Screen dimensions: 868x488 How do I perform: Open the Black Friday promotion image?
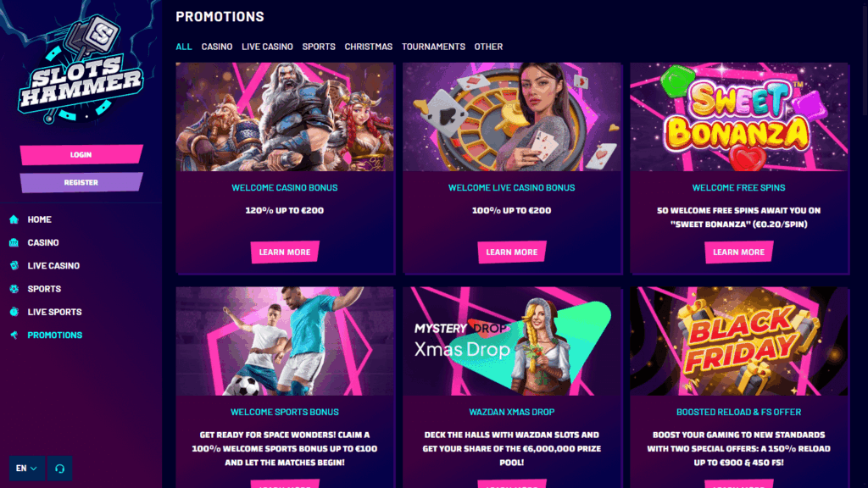coord(739,341)
